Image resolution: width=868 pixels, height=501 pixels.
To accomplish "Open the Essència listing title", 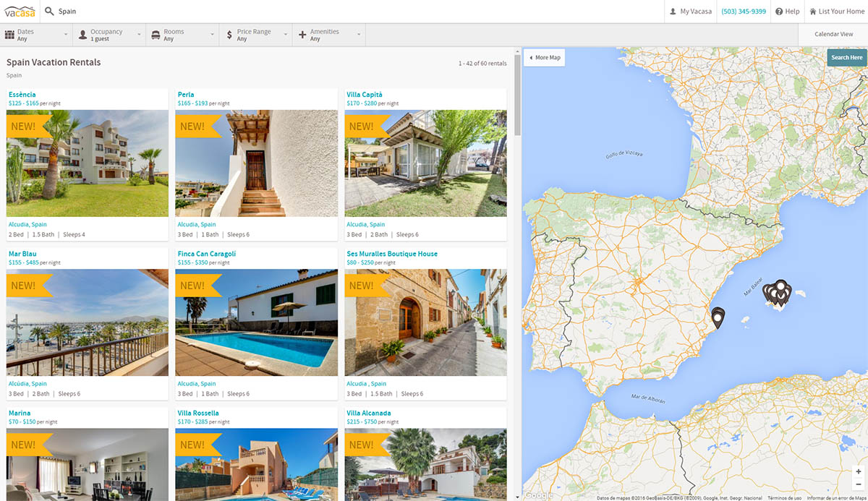I will pos(22,95).
